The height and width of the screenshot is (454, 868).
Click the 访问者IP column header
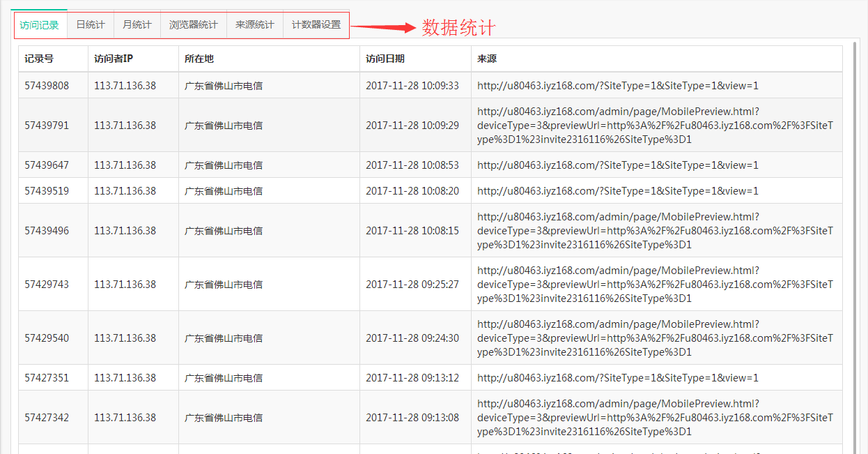coord(114,59)
